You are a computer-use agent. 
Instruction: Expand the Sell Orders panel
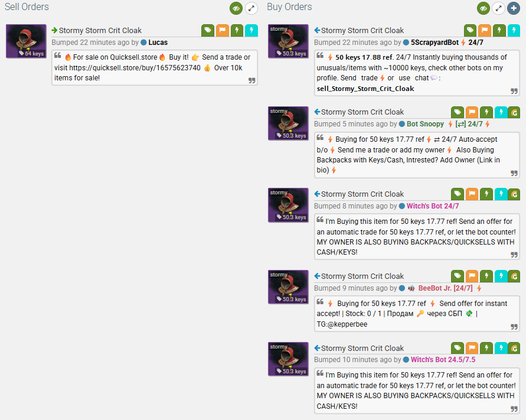coord(251,8)
